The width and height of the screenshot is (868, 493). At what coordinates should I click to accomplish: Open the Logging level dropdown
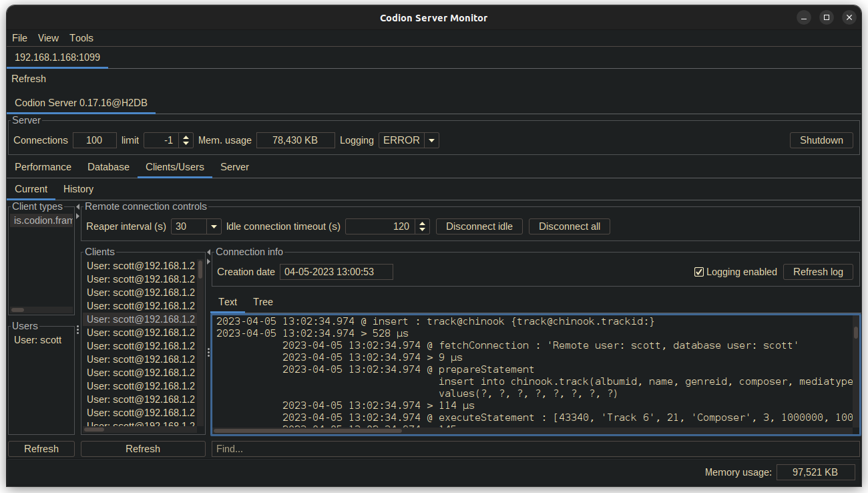coord(431,140)
